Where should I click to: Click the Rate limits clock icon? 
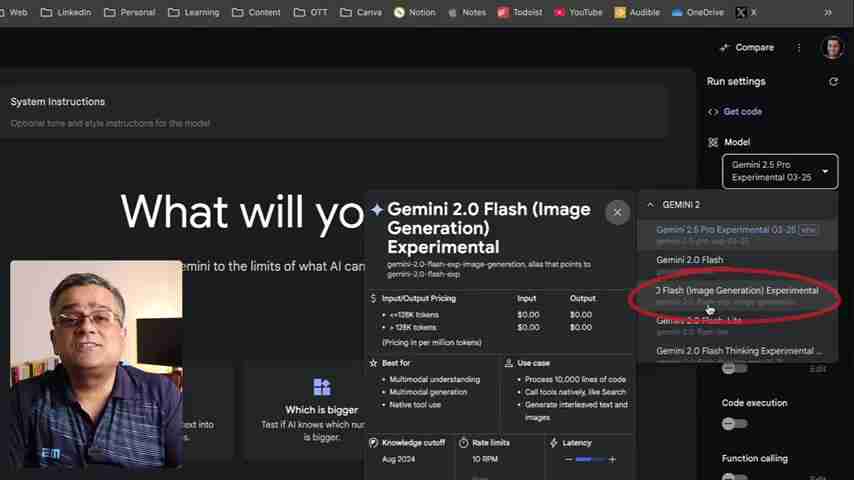[x=463, y=443]
